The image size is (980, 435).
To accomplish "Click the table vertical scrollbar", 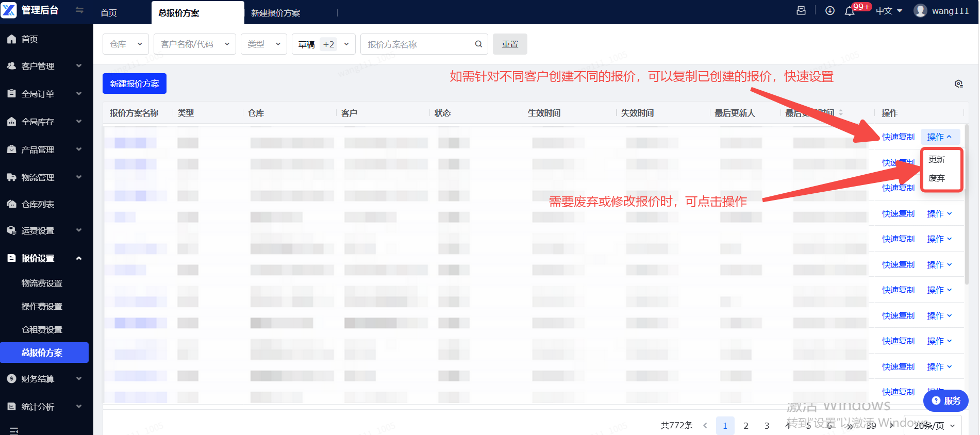I will pos(967,204).
